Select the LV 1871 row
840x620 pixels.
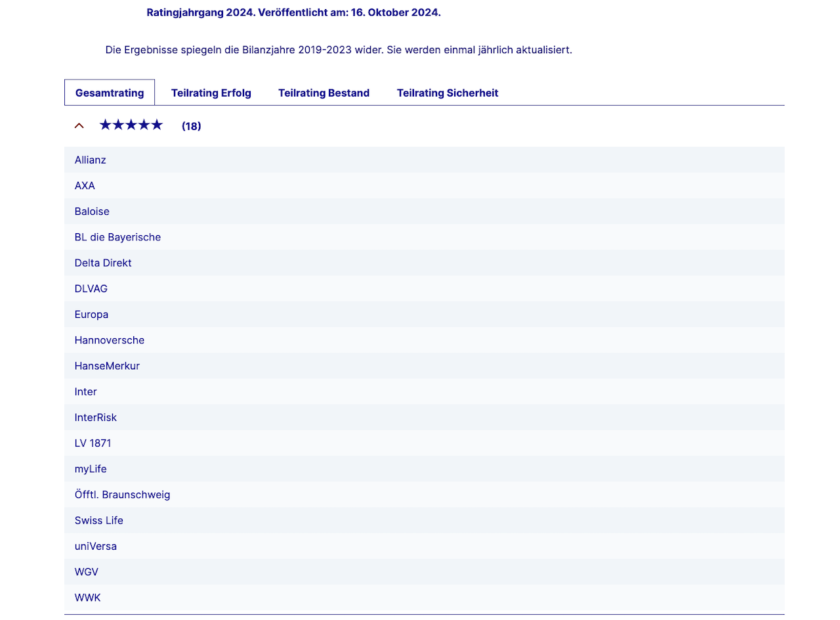coord(425,443)
